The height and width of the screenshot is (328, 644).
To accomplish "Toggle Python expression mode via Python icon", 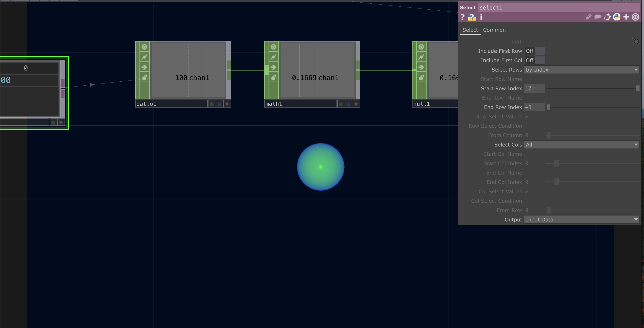I will pyautogui.click(x=617, y=17).
